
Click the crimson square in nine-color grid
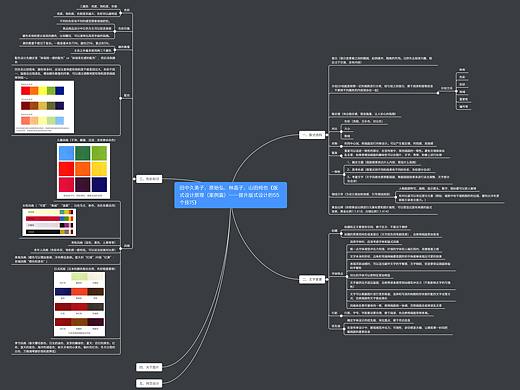pyautogui.click(x=66, y=184)
